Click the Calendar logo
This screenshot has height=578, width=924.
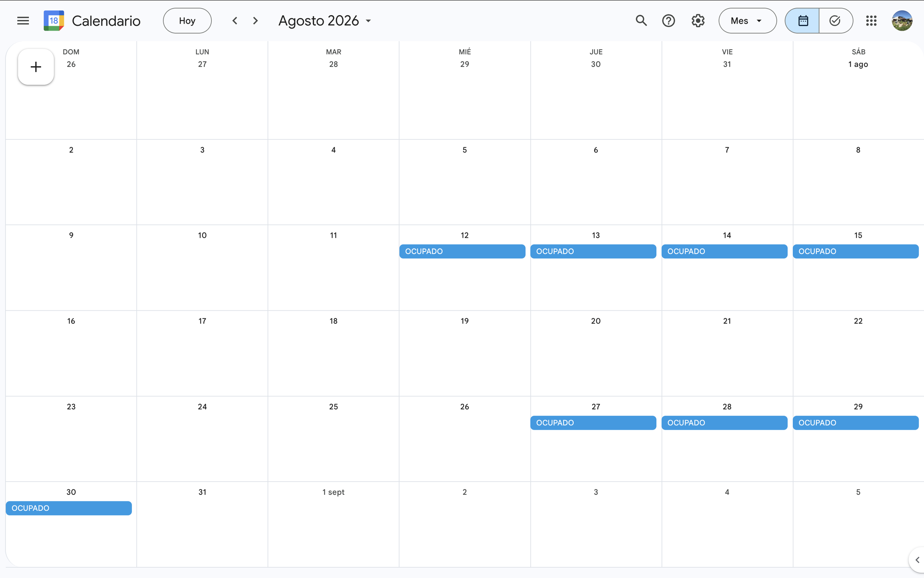tap(54, 21)
